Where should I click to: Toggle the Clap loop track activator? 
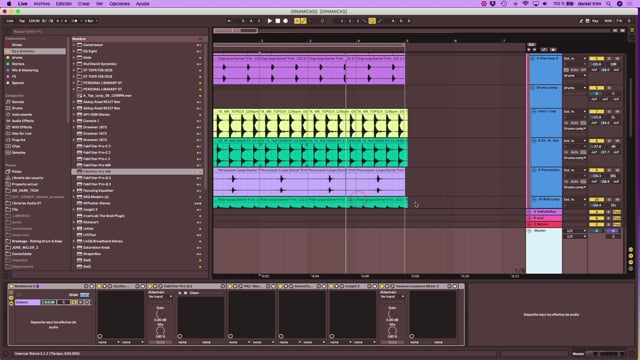point(596,59)
